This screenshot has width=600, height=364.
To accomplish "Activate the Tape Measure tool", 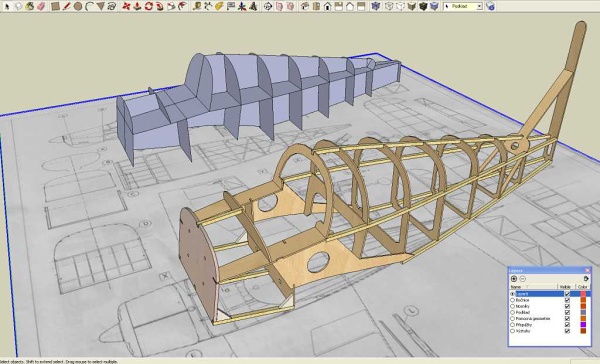I will click(x=197, y=6).
